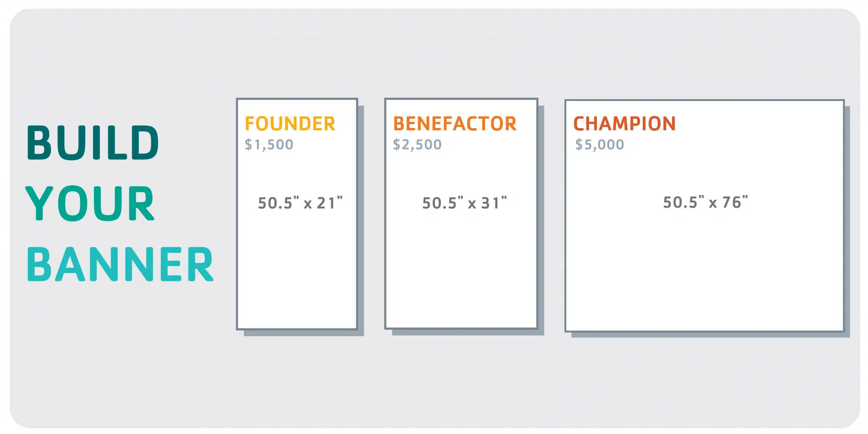Click the word BUILD in the heading
868x434 pixels.
coord(93,143)
